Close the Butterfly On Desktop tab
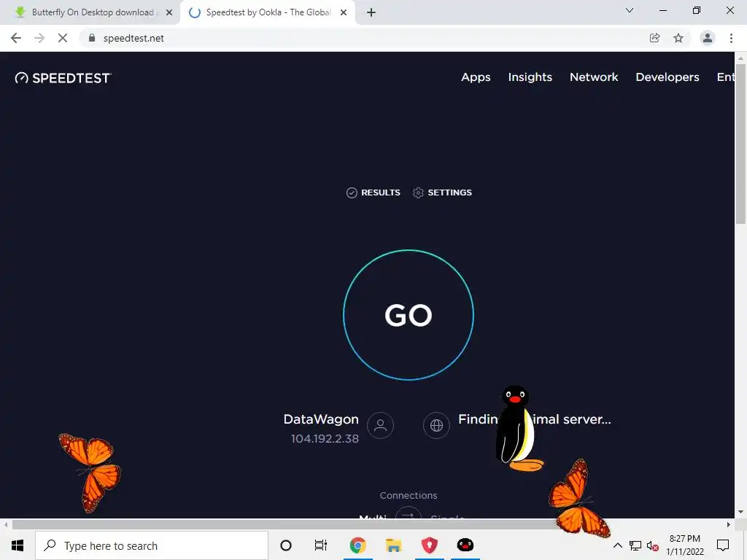The image size is (747, 560). tap(169, 12)
